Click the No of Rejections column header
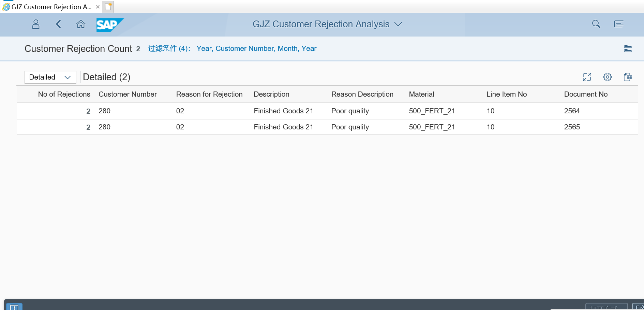 pos(64,94)
